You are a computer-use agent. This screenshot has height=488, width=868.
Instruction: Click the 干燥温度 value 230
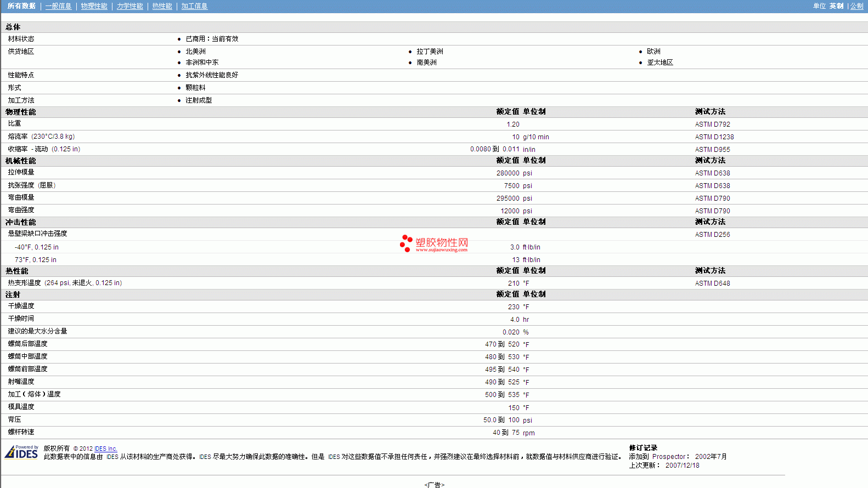pos(514,307)
